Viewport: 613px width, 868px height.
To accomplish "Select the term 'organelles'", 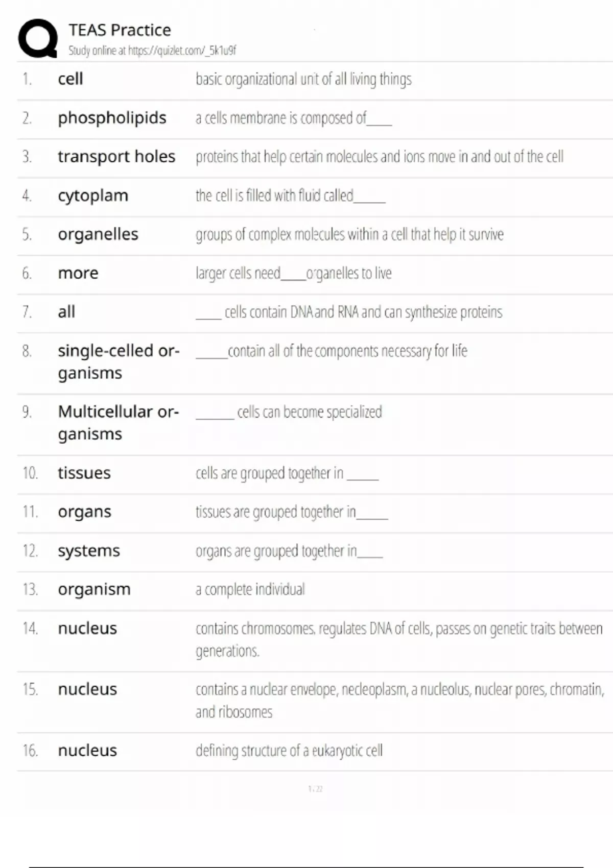I will click(x=98, y=234).
